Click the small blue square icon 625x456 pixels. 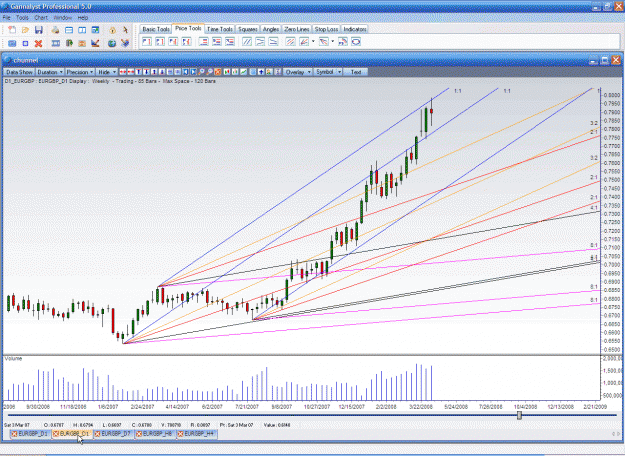pos(25,43)
